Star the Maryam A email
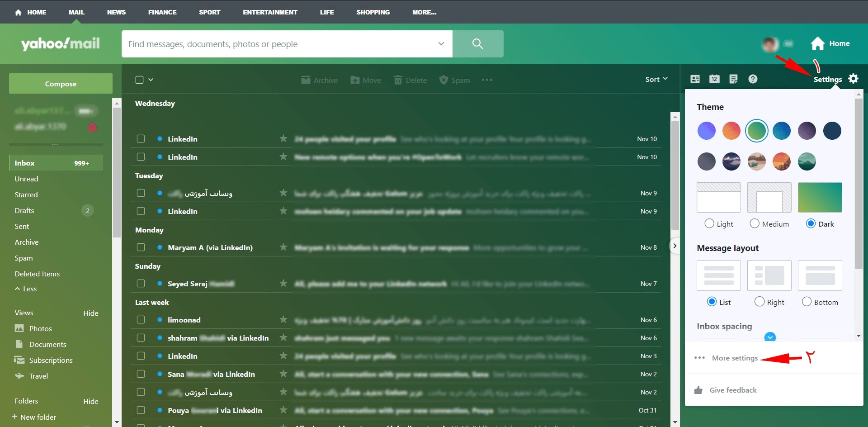 (283, 247)
